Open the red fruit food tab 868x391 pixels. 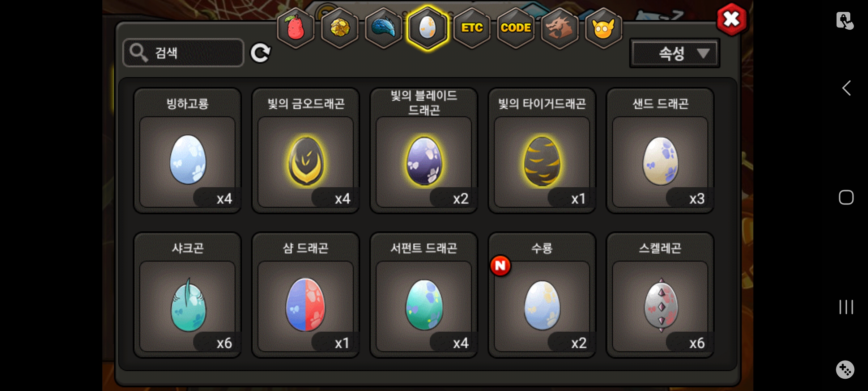click(x=295, y=28)
